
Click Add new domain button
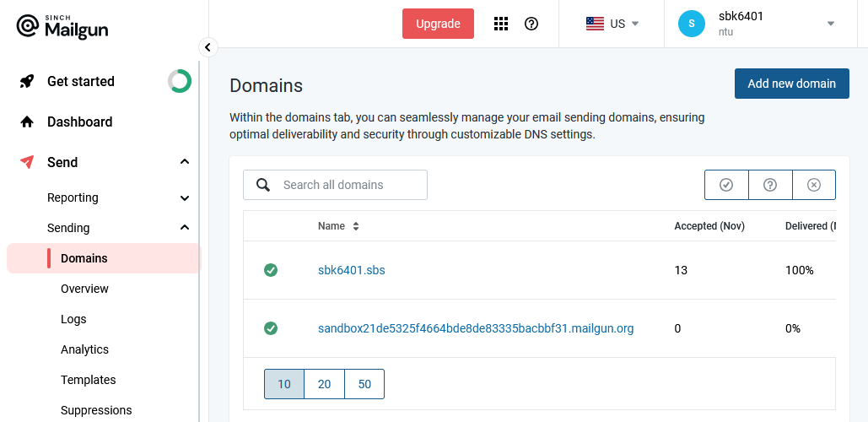pyautogui.click(x=791, y=84)
